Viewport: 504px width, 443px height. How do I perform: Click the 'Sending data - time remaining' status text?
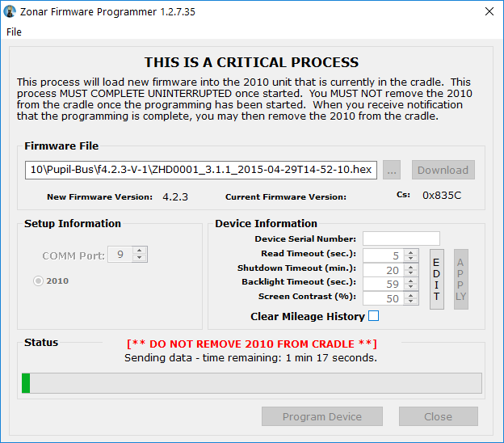click(x=250, y=358)
